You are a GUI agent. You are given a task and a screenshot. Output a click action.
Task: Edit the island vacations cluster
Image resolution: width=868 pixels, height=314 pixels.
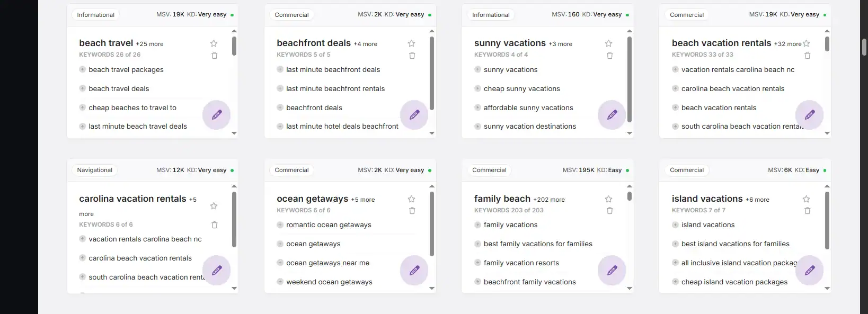pyautogui.click(x=809, y=270)
